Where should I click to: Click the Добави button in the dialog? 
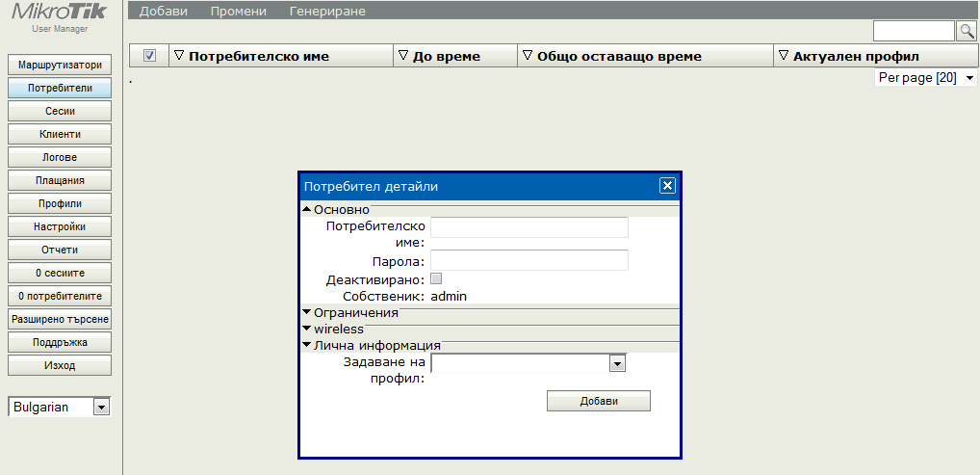pos(598,401)
